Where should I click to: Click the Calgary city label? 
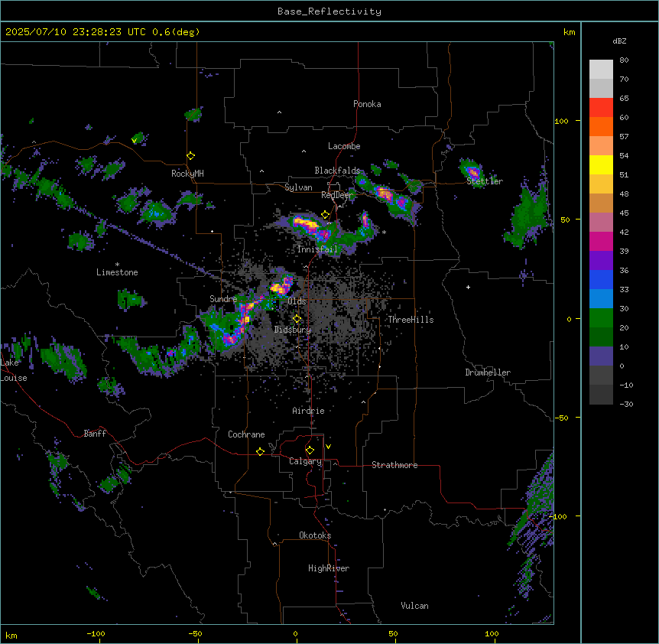click(305, 461)
